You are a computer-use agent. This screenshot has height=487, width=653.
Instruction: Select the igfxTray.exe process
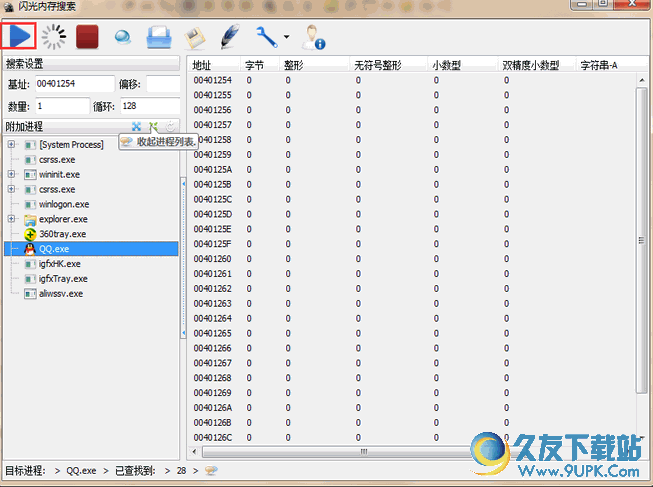(x=63, y=279)
